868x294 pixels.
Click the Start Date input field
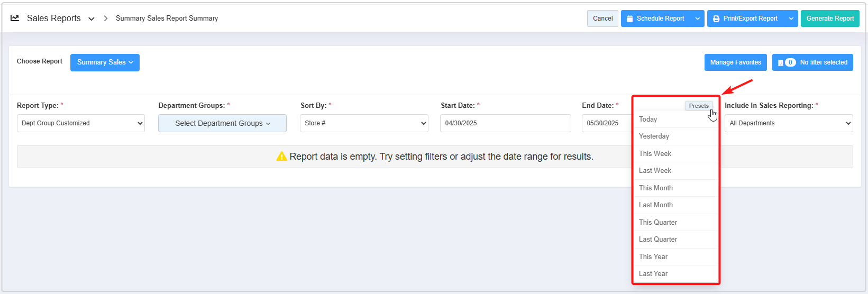pyautogui.click(x=506, y=123)
